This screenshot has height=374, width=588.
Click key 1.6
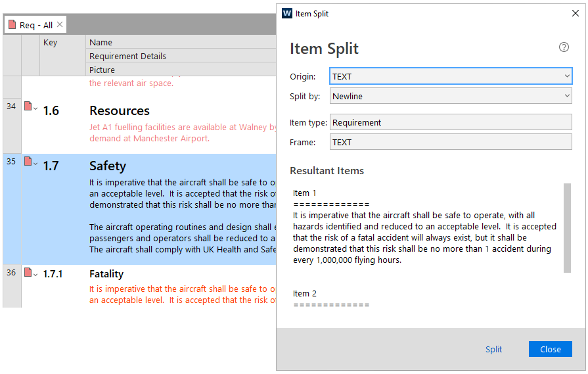(x=51, y=110)
